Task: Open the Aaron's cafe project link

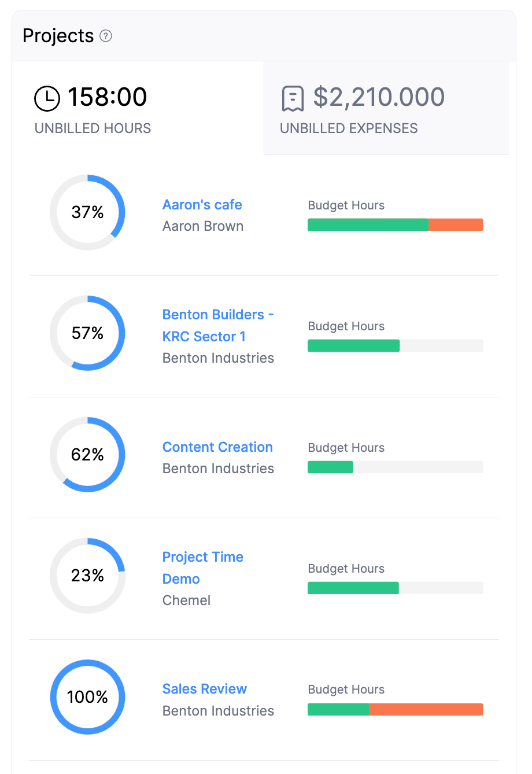Action: [x=202, y=205]
